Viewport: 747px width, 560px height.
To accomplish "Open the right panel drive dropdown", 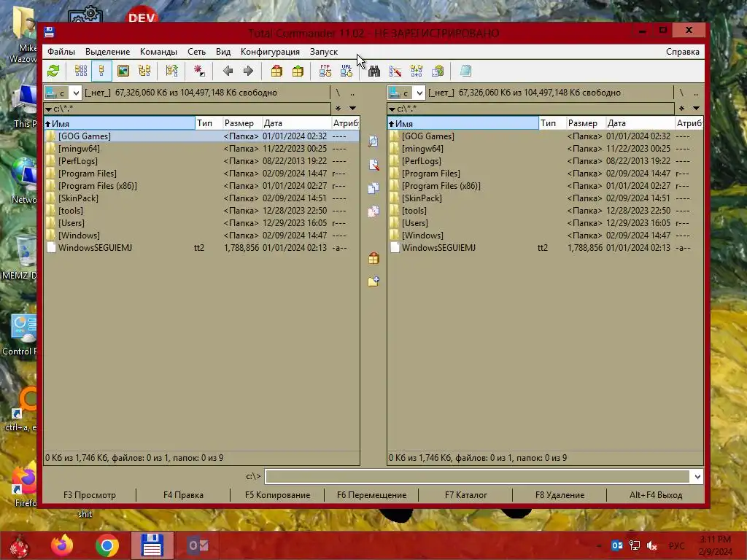I will [419, 93].
